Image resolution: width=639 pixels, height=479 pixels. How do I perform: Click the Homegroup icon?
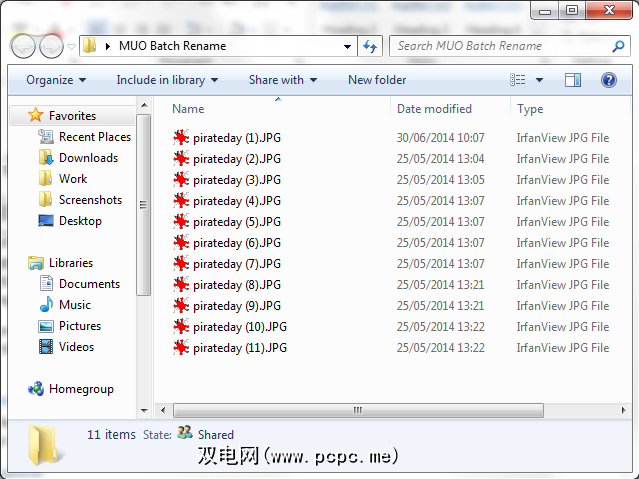pyautogui.click(x=36, y=388)
